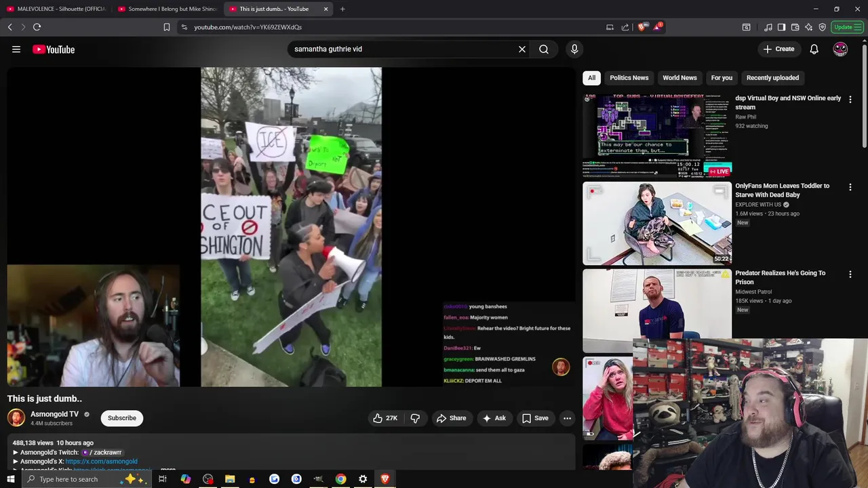Share this page via browser share icon

pyautogui.click(x=625, y=27)
